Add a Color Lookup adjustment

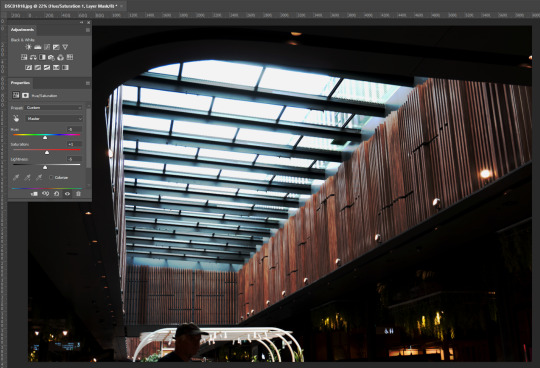tap(70, 57)
